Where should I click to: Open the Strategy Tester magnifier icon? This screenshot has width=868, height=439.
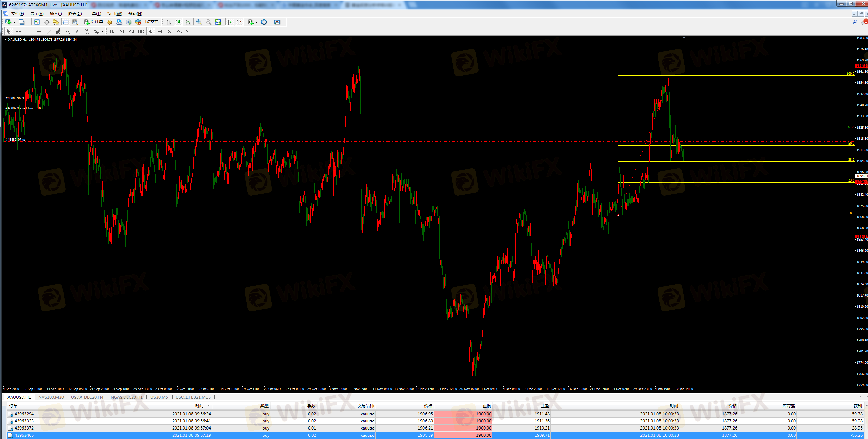pos(75,22)
